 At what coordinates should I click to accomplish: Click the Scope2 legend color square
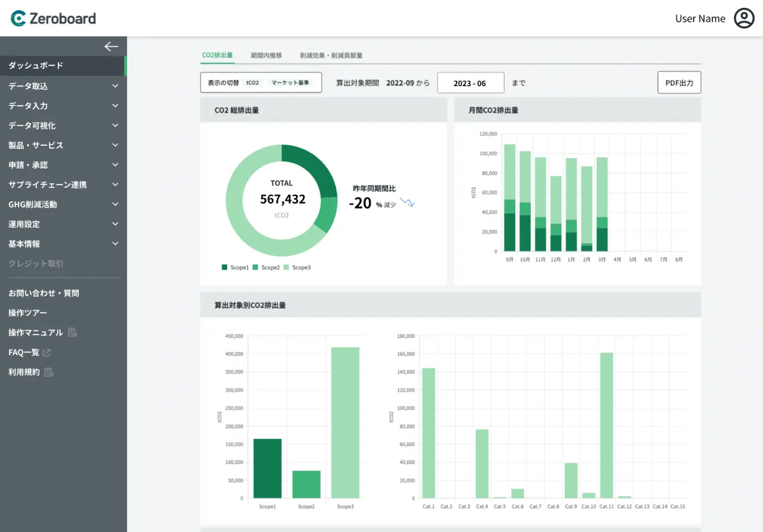(255, 268)
